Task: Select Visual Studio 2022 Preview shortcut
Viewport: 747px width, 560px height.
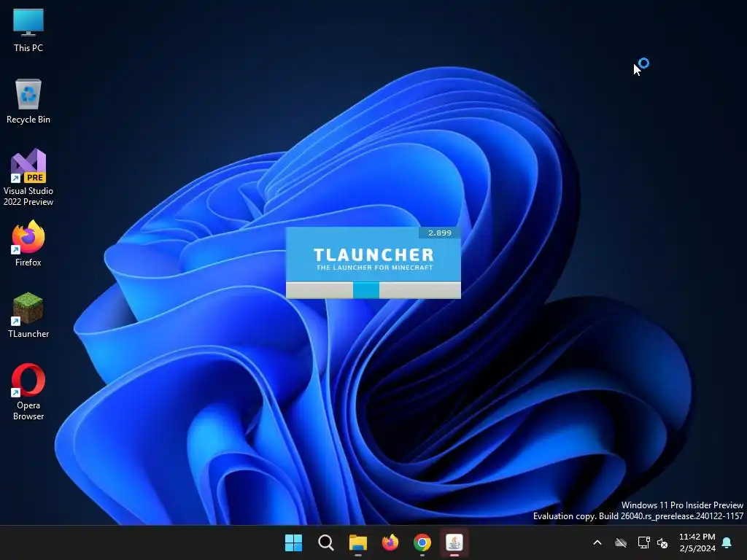Action: (28, 178)
